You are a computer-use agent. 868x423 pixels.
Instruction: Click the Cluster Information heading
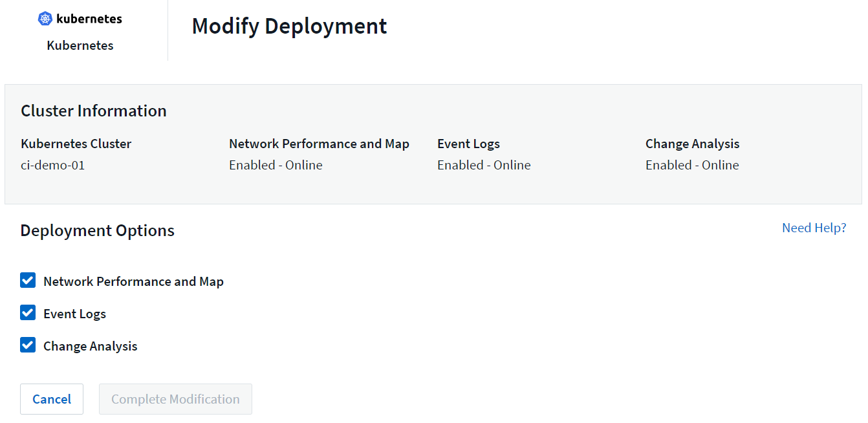point(94,111)
